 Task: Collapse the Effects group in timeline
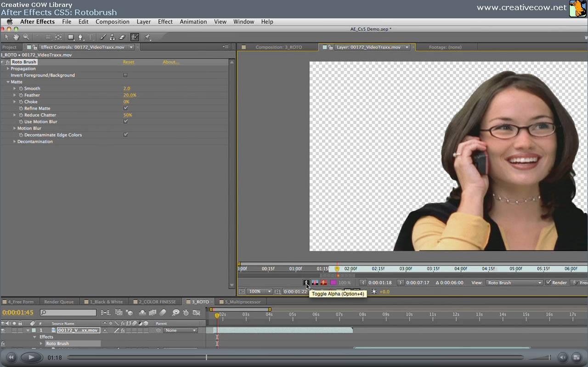pos(34,337)
